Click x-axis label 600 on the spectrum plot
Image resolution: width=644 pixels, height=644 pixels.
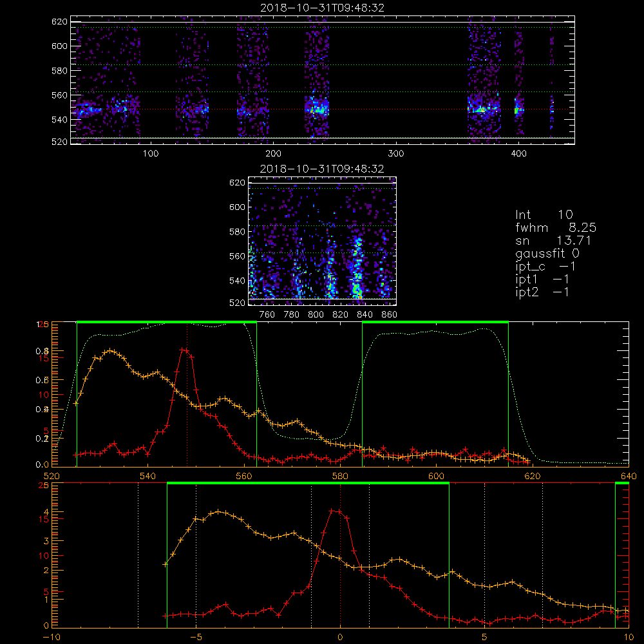point(436,476)
